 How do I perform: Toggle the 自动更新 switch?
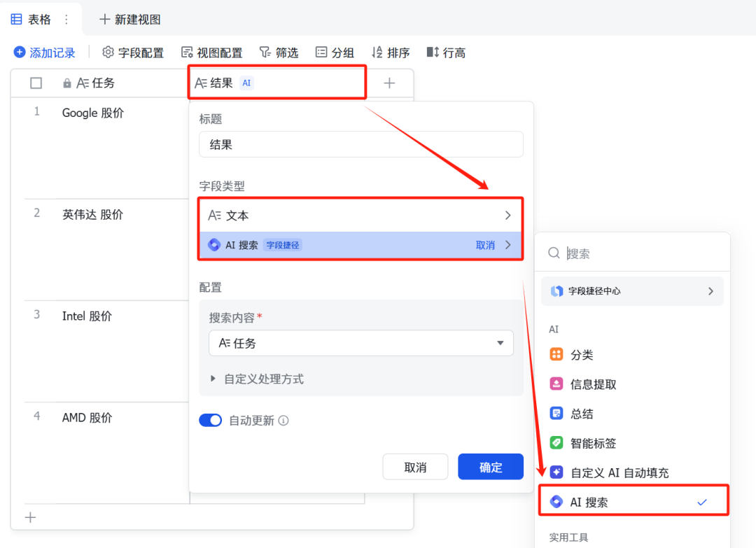coord(211,421)
